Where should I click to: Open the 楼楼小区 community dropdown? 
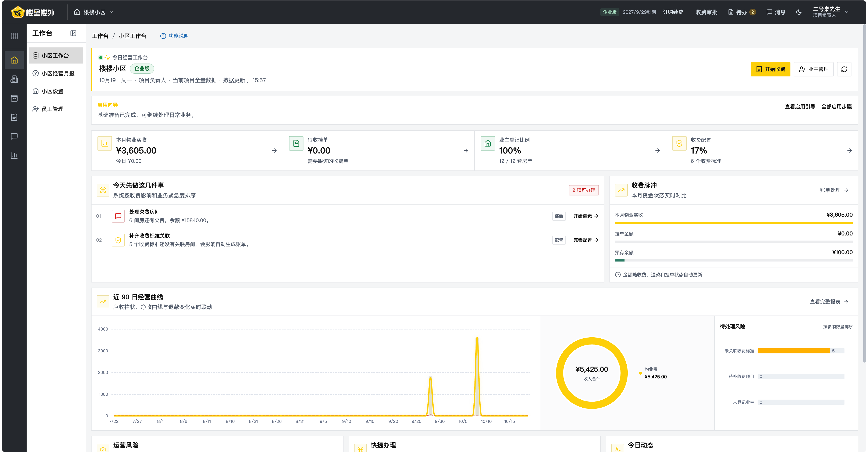point(94,12)
